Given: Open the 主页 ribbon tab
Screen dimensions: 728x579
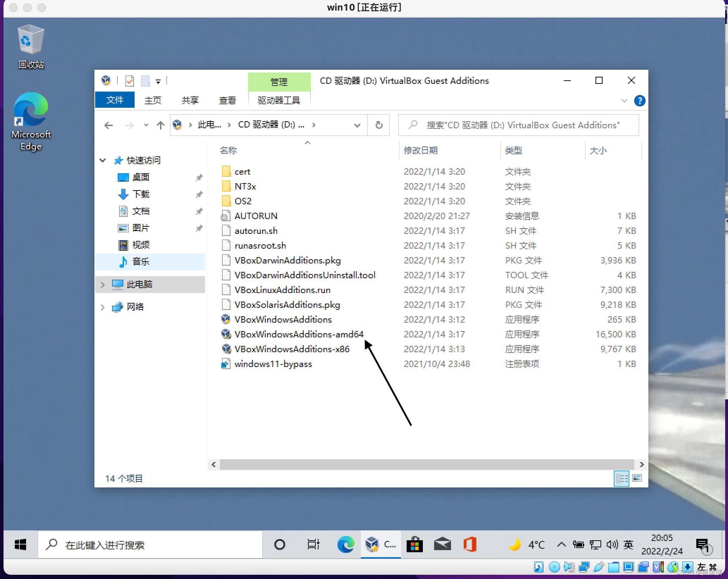Looking at the screenshot, I should [x=153, y=100].
